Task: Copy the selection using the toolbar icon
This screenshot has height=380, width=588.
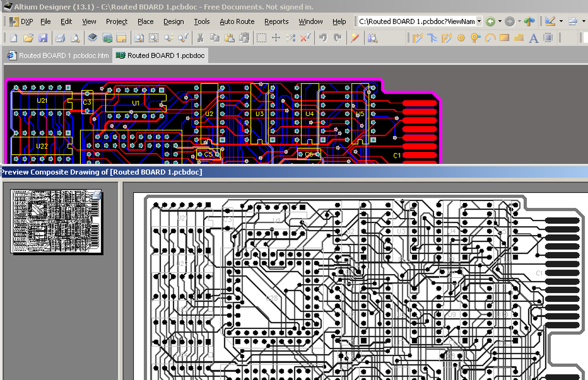Action: (x=215, y=38)
